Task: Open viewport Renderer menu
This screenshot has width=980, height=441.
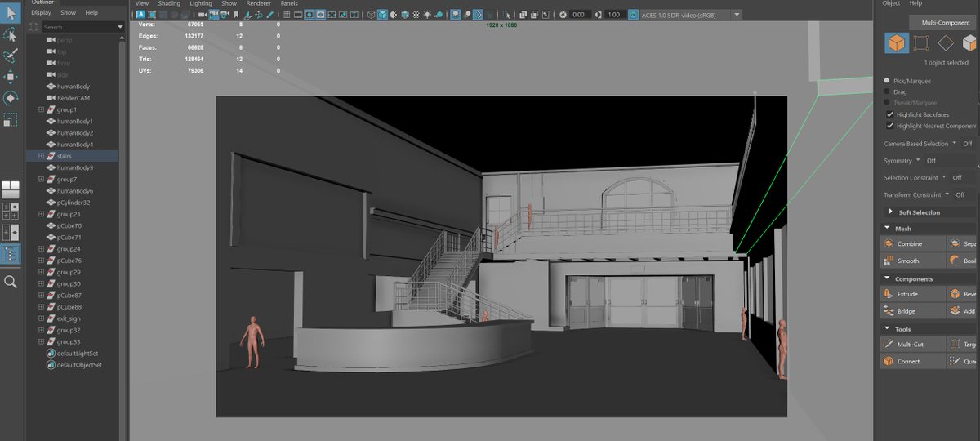Action: (258, 3)
